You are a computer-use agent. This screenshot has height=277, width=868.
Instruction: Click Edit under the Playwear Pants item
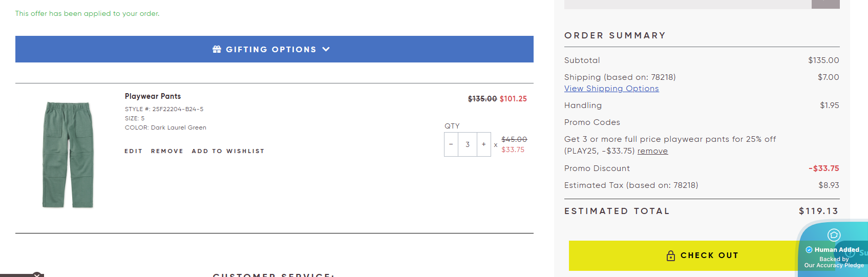[x=133, y=151]
